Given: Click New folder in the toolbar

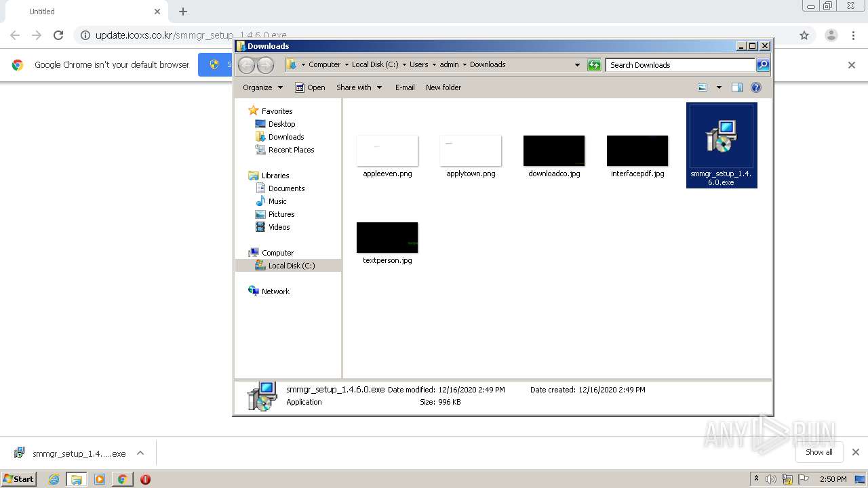Looking at the screenshot, I should coord(443,87).
